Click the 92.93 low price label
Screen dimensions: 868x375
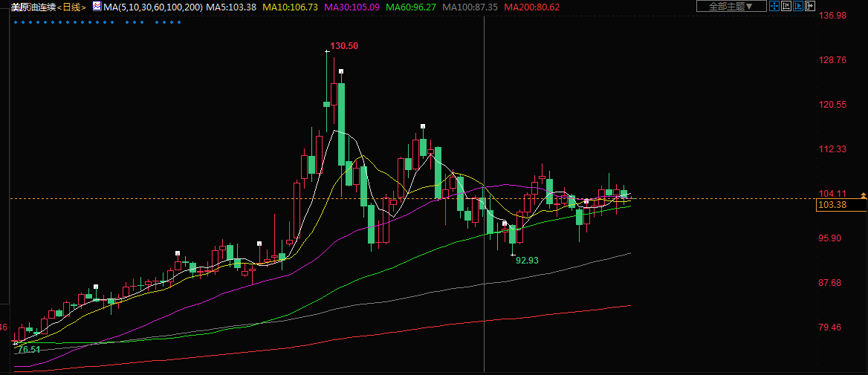coord(527,261)
